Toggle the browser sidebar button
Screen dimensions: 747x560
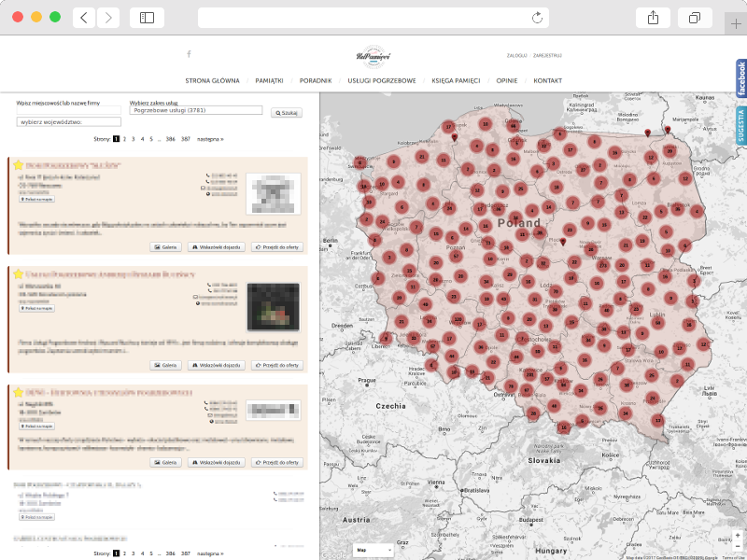click(147, 18)
